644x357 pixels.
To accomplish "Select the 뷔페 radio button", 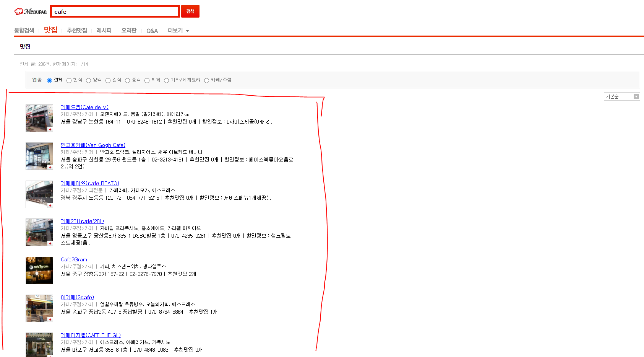I will 147,80.
